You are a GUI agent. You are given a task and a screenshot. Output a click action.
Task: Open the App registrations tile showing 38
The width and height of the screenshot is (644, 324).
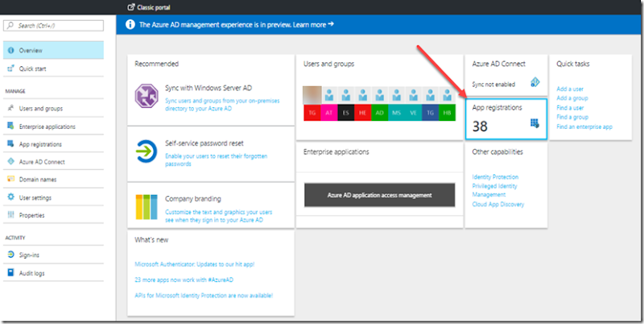tap(506, 118)
